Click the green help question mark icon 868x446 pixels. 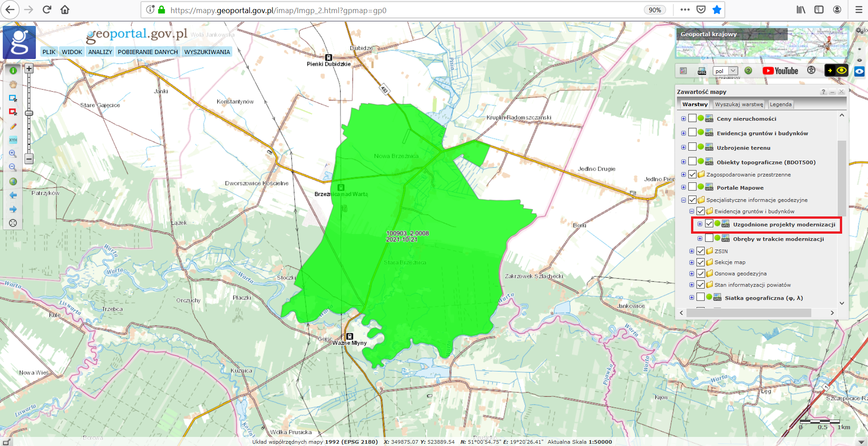click(x=749, y=71)
